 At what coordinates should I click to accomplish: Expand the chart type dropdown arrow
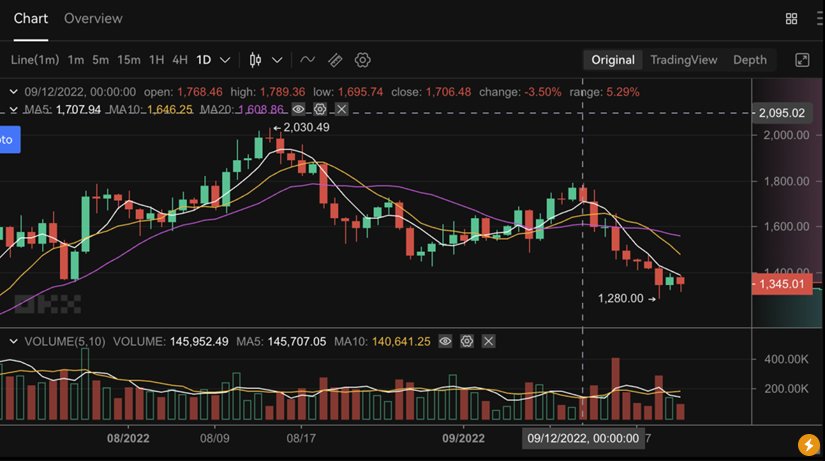[x=277, y=60]
